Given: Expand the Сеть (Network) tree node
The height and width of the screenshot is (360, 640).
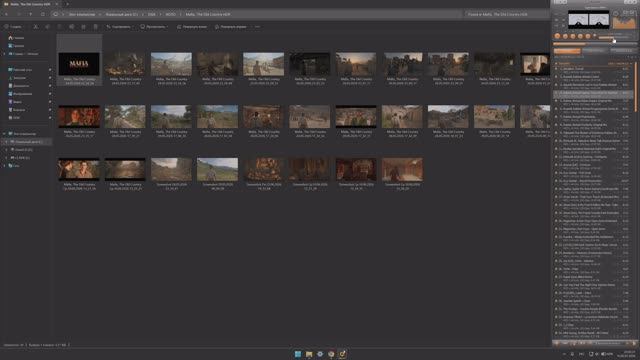Looking at the screenshot, I should (x=4, y=166).
